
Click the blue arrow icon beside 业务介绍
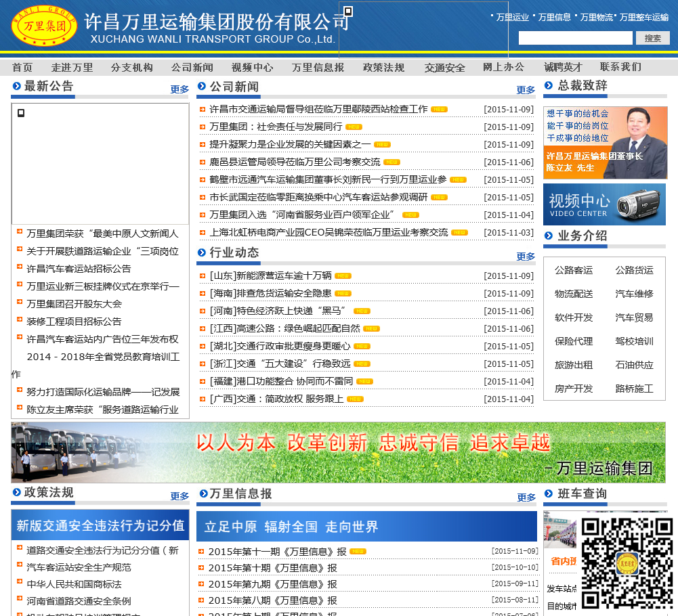pyautogui.click(x=549, y=236)
